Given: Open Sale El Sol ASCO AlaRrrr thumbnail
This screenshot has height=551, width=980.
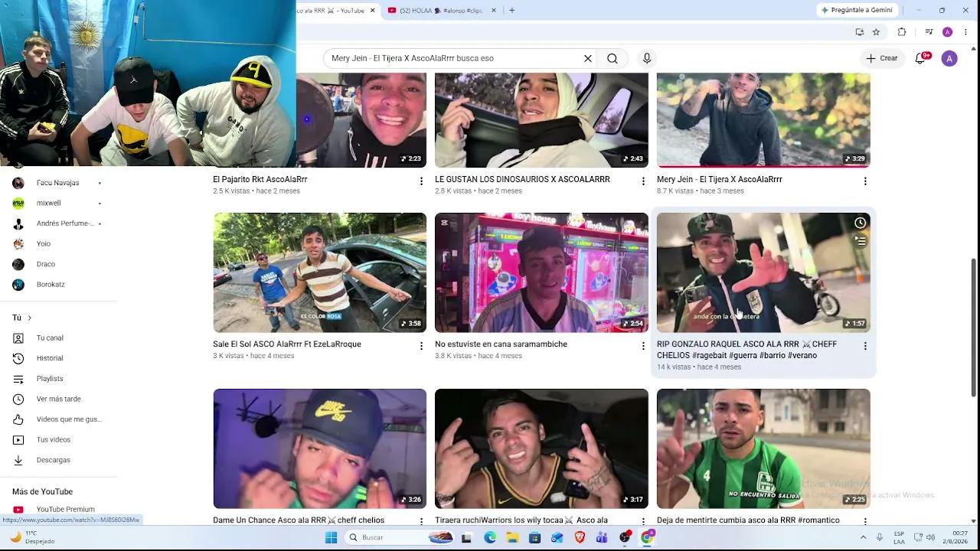Looking at the screenshot, I should [x=320, y=272].
